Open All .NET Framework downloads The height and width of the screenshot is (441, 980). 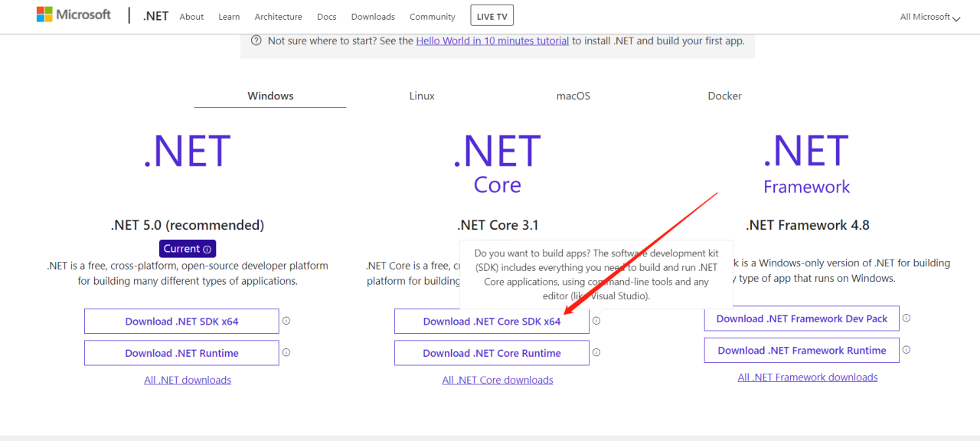tap(808, 376)
